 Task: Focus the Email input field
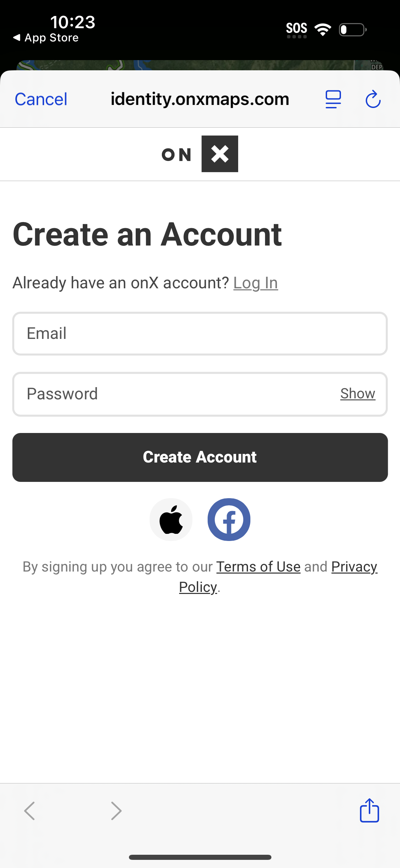click(x=200, y=333)
